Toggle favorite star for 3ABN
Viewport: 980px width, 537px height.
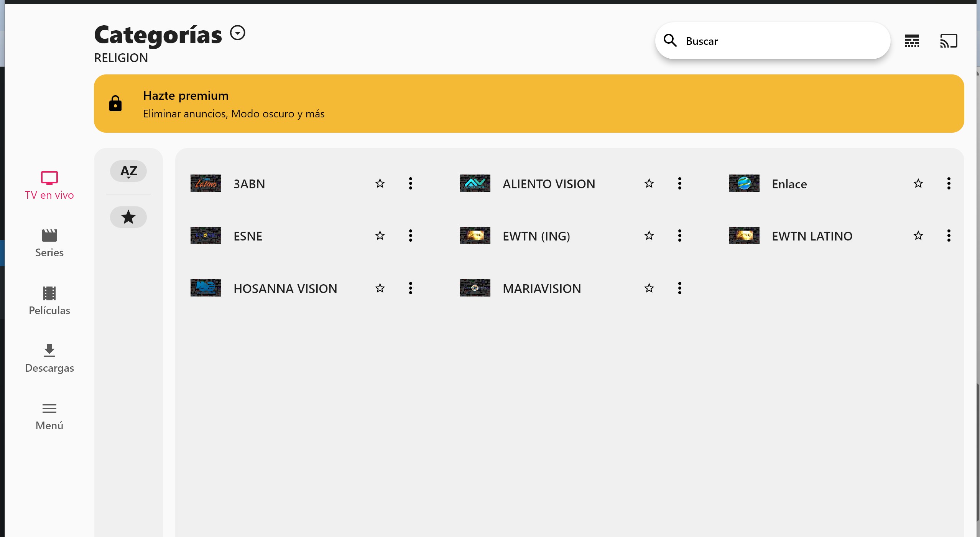[380, 184]
